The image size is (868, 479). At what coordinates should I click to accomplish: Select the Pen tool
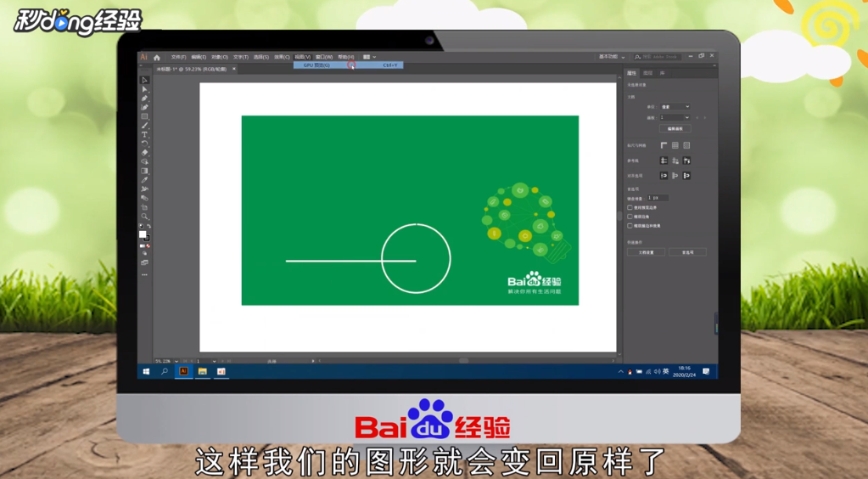(x=144, y=99)
